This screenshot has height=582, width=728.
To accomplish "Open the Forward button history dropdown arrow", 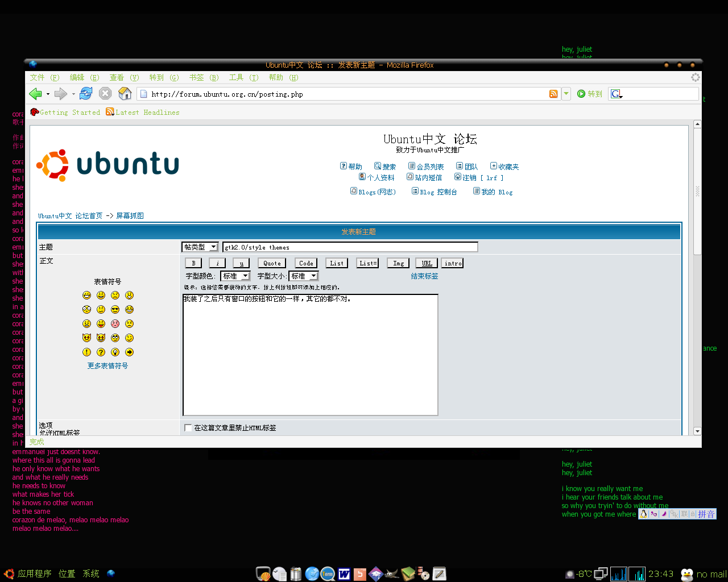I will (x=73, y=94).
